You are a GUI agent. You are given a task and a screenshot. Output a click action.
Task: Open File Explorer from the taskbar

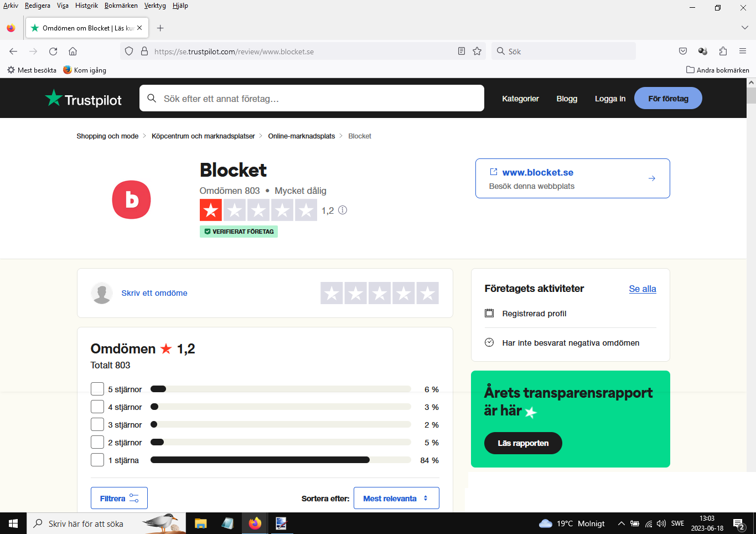(x=200, y=523)
